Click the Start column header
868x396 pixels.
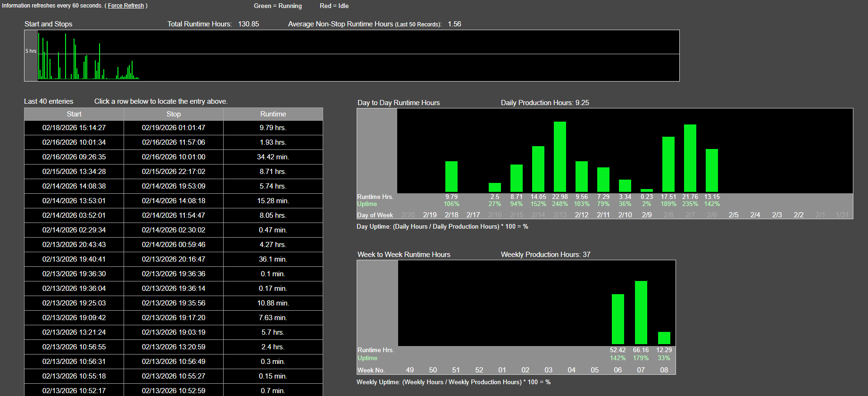pyautogui.click(x=74, y=114)
